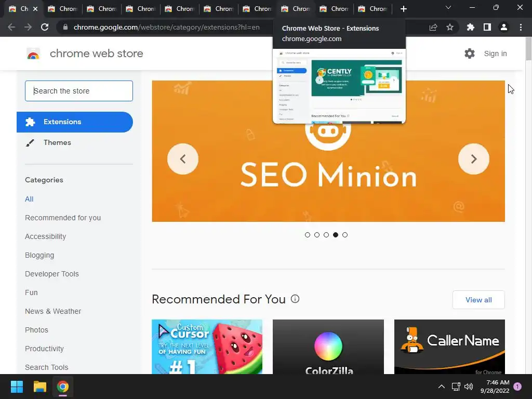Choose the Developer Tools category
Viewport: 532px width, 399px height.
pos(52,274)
